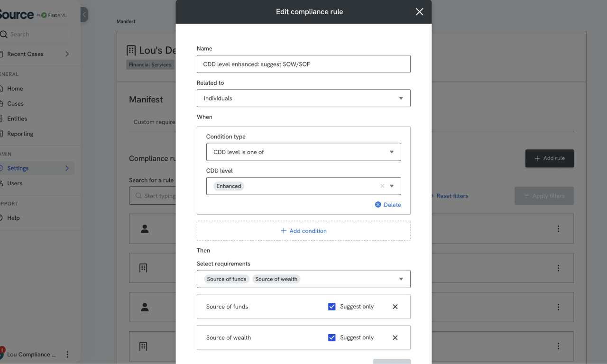
Task: Open Home from the sidebar
Action: (x=15, y=89)
